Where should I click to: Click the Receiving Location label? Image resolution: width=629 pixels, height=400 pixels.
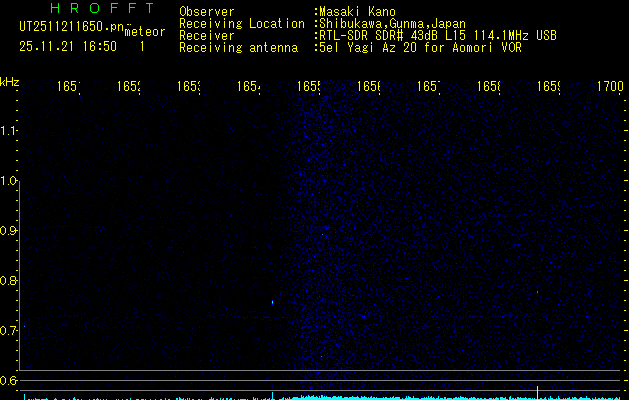tap(242, 24)
